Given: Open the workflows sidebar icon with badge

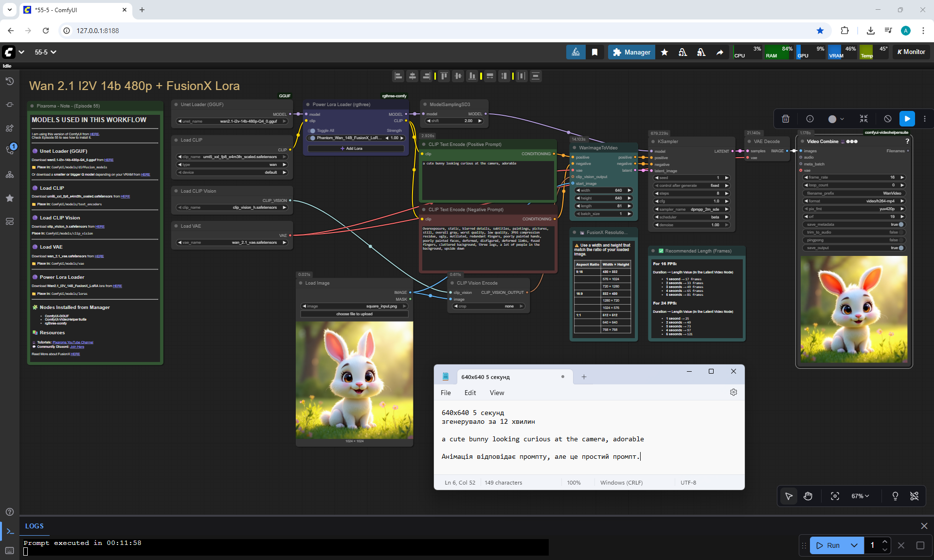Looking at the screenshot, I should pyautogui.click(x=10, y=150).
